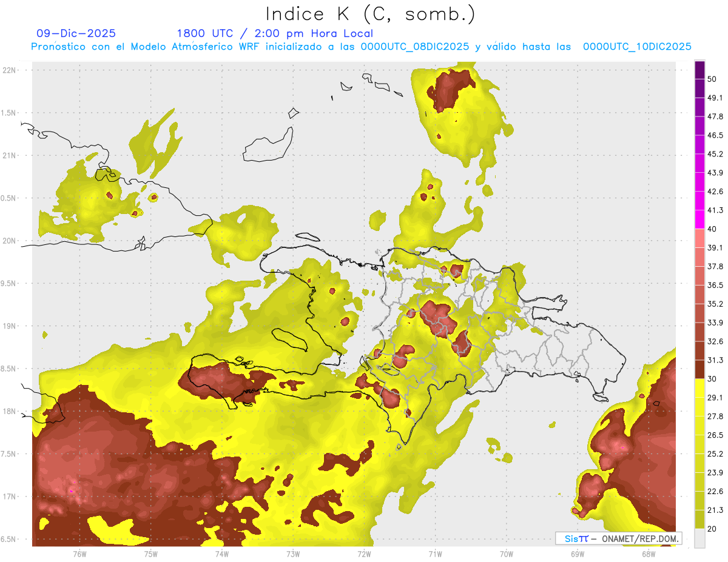Select the "36.5" color scale value
The width and height of the screenshot is (728, 562).
click(715, 285)
